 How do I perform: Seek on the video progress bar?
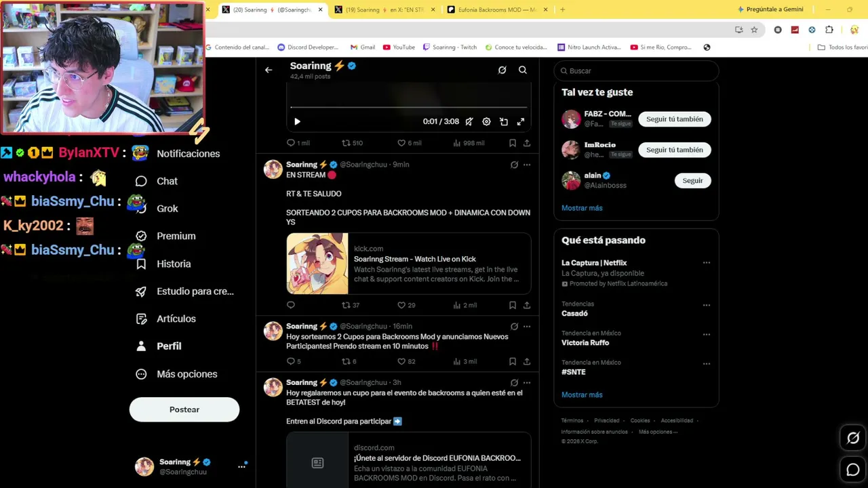(x=409, y=107)
